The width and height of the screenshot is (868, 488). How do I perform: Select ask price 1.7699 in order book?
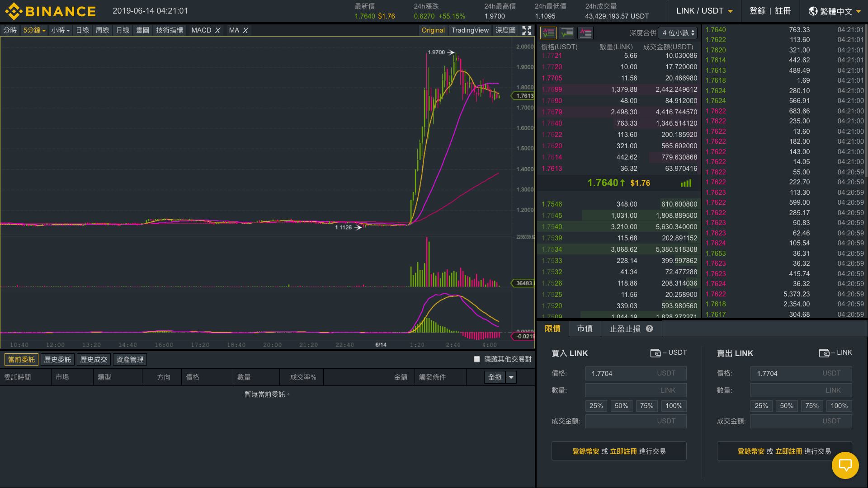pos(619,89)
